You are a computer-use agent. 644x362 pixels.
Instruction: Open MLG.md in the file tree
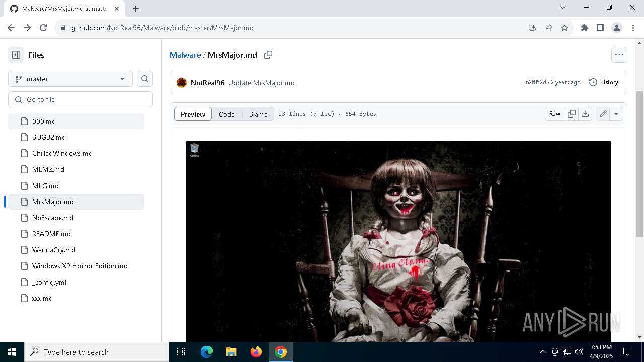[76, 186]
